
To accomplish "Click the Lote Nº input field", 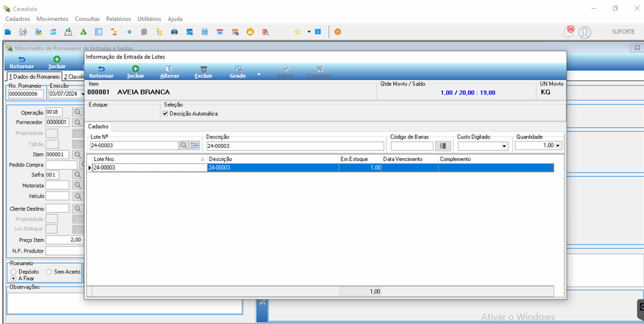I will [x=134, y=146].
